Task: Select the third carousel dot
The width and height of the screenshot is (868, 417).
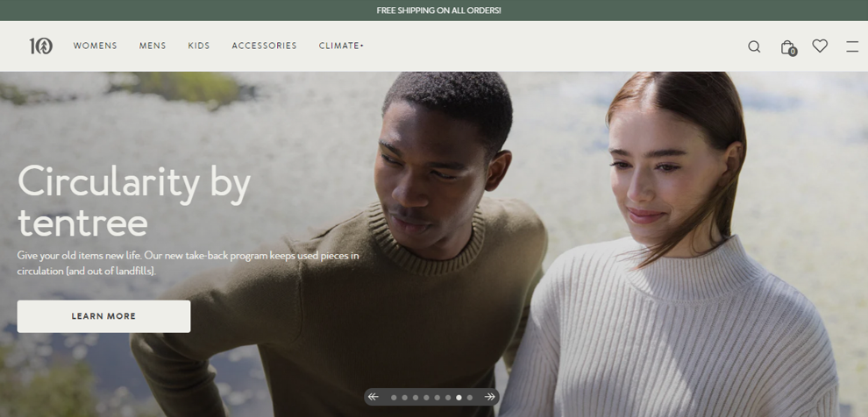Action: coord(416,398)
